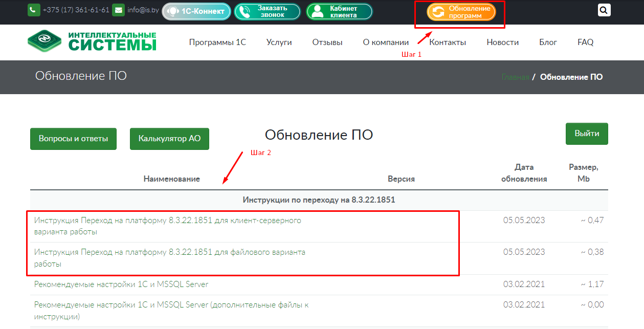This screenshot has width=644, height=329.
Task: Go to Услуги menu item
Action: point(279,42)
